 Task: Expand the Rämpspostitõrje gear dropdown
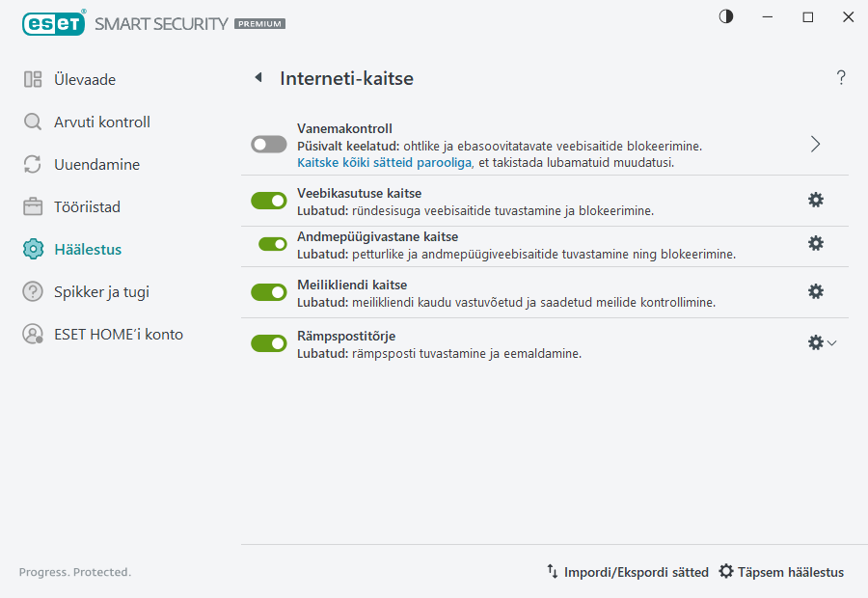click(x=833, y=342)
